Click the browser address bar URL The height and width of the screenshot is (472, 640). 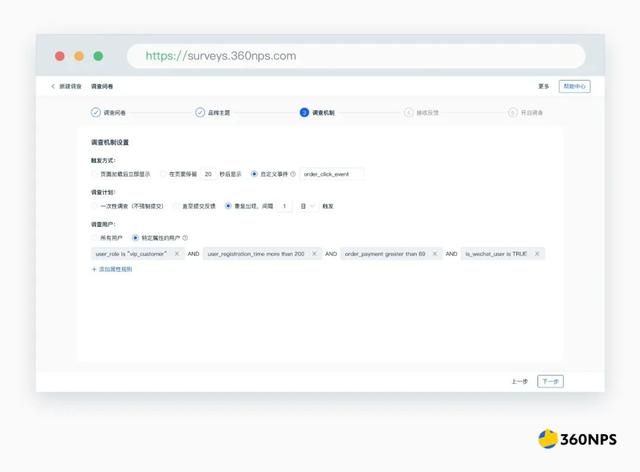coord(221,56)
